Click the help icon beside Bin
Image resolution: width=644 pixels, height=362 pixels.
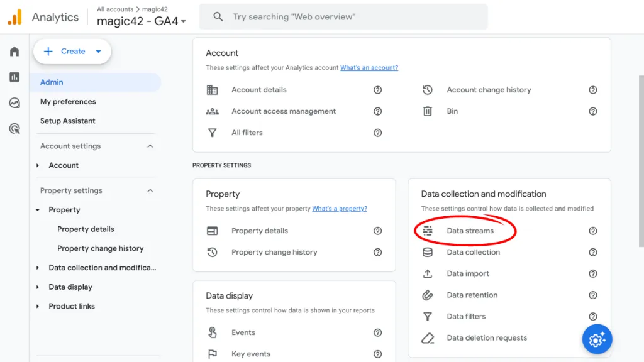[x=592, y=111]
